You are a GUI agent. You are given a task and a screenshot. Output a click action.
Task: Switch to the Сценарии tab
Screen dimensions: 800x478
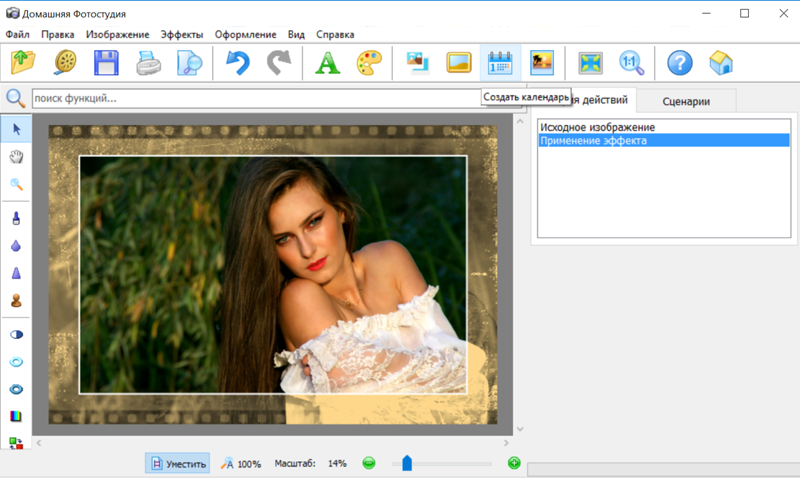[686, 101]
